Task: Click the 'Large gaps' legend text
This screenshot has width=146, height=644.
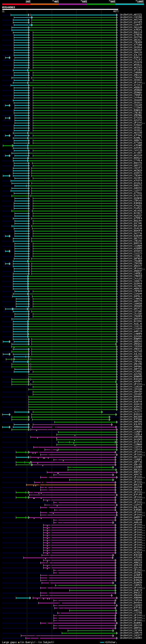Action: (x=10, y=642)
